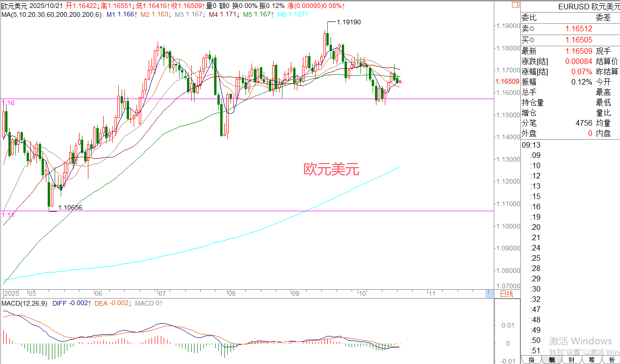This screenshot has height=364, width=620.
Task: Click the EURUSD 欧元美元 title header
Action: (x=589, y=7)
